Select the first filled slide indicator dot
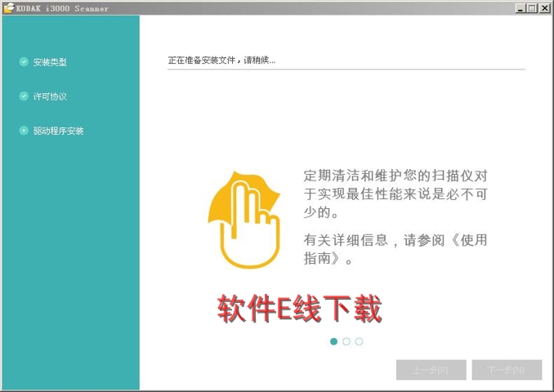554x392 pixels. [x=333, y=341]
